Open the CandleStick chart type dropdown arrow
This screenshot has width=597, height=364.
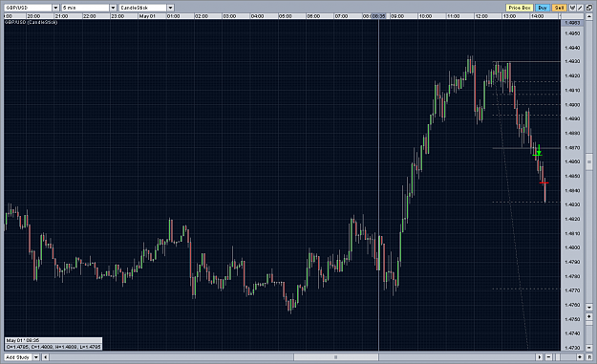coord(171,8)
